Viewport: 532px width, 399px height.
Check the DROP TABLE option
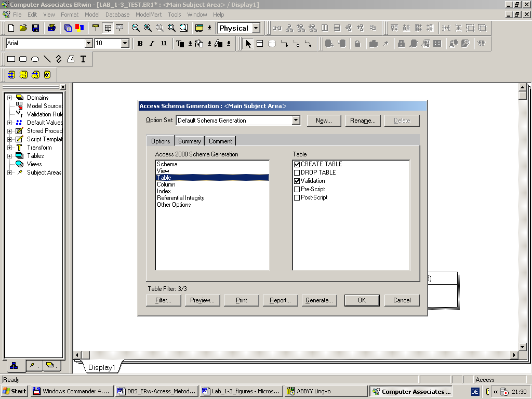pos(297,172)
